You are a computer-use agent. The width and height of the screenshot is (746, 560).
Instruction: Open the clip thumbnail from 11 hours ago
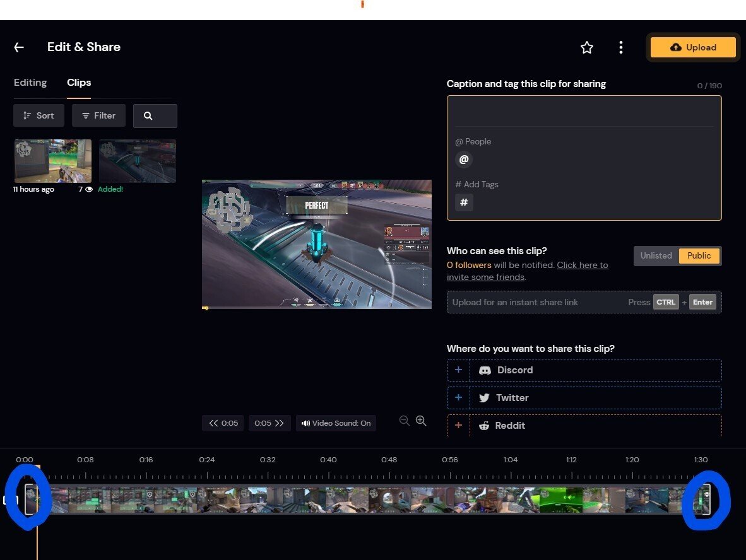tap(53, 161)
